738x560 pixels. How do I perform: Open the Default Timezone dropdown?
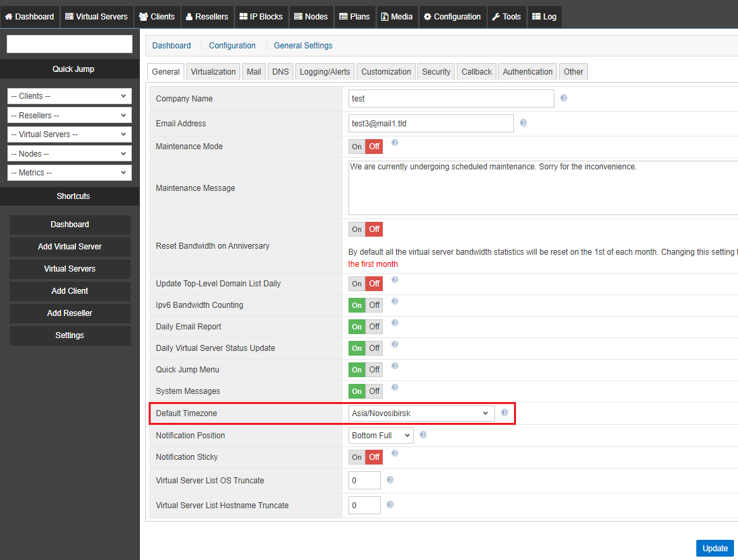tap(421, 413)
